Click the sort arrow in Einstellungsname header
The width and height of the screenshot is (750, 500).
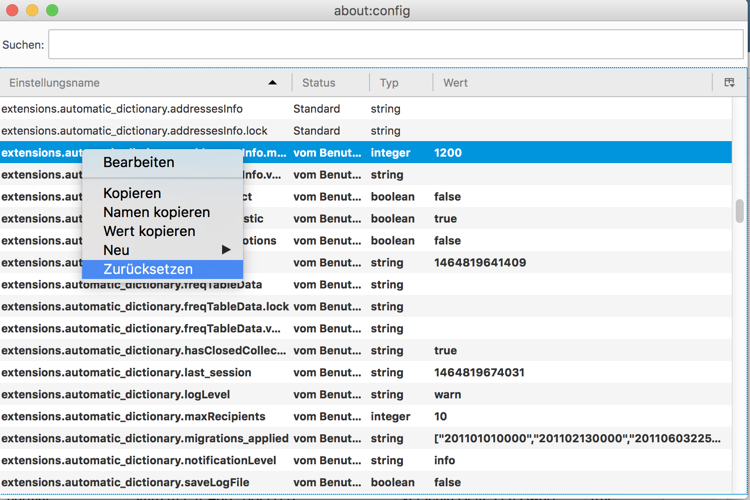(273, 83)
